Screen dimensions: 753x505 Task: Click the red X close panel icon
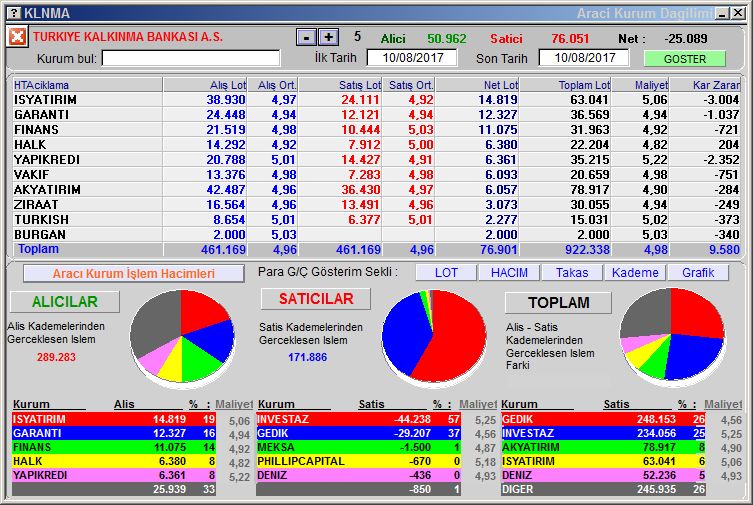click(17, 36)
